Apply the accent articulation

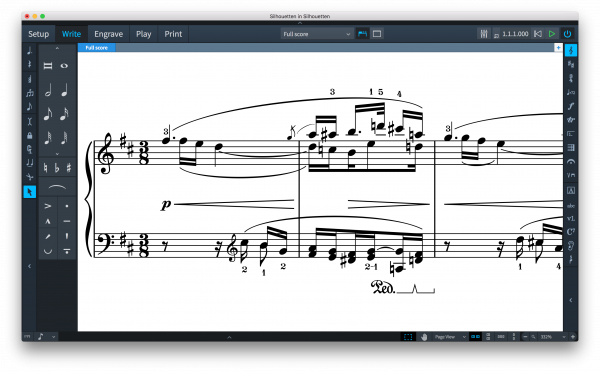[x=48, y=206]
